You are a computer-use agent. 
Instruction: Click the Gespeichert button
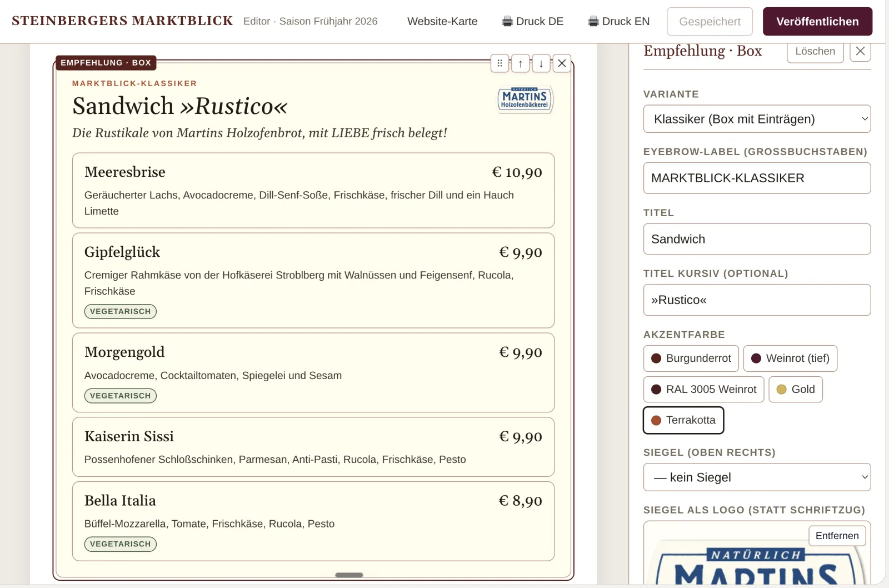point(710,22)
